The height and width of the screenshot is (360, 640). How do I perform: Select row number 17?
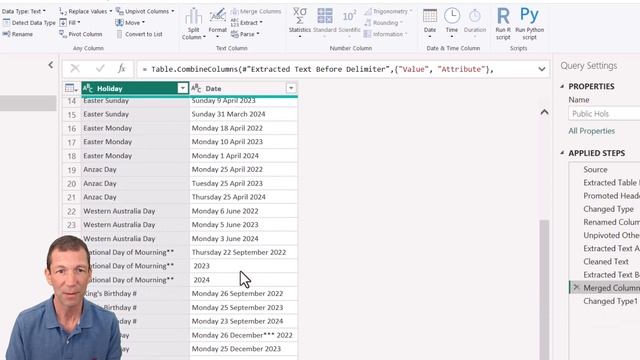pyautogui.click(x=72, y=142)
